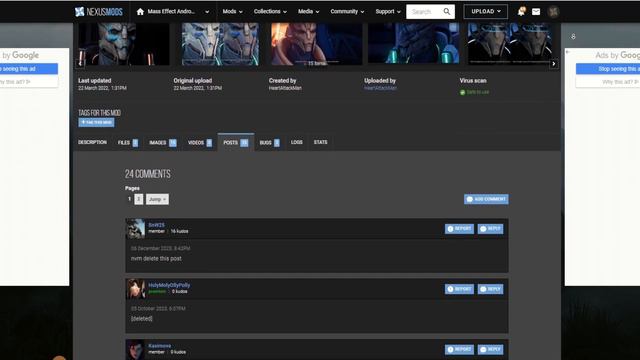
Task: Open the third commenter's avatar
Action: click(136, 350)
